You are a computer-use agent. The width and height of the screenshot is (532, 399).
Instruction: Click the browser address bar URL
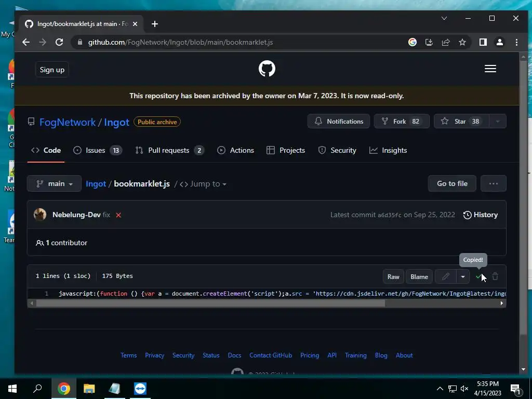pos(180,42)
